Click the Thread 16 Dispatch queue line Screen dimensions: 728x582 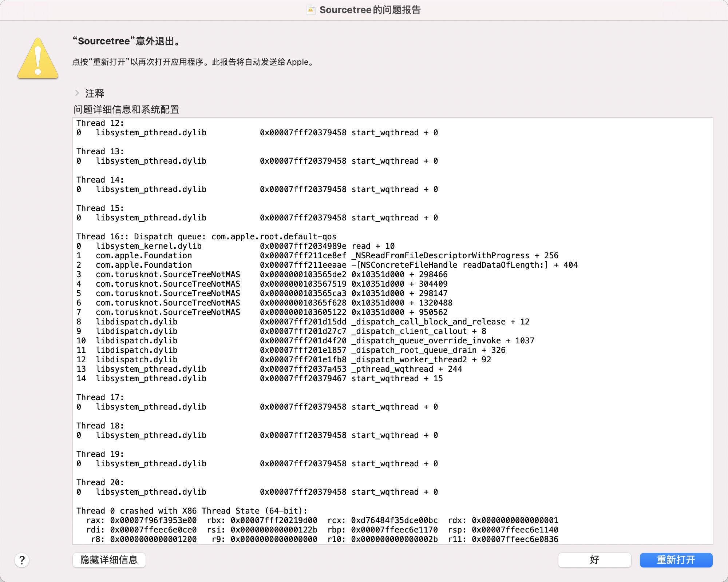(206, 236)
